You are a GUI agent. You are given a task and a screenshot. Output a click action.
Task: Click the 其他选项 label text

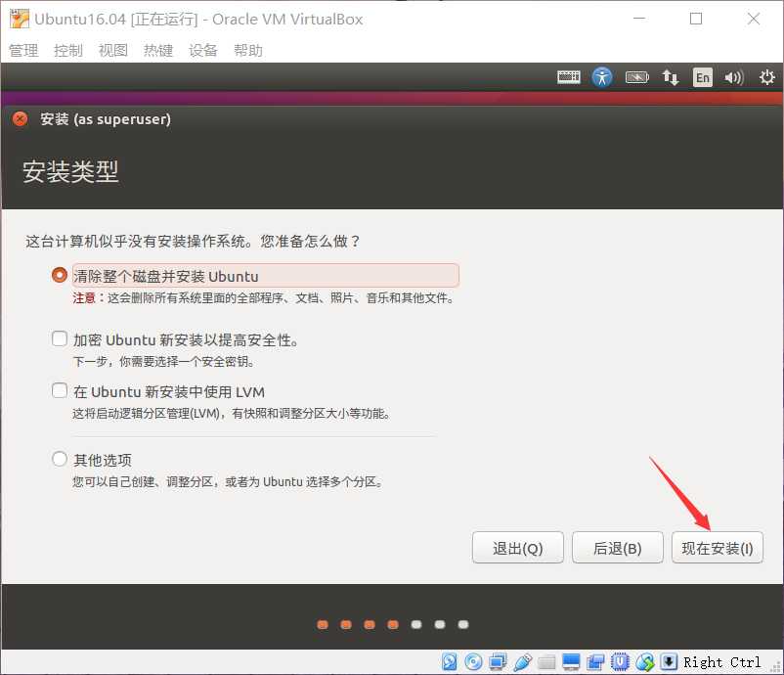pos(103,460)
